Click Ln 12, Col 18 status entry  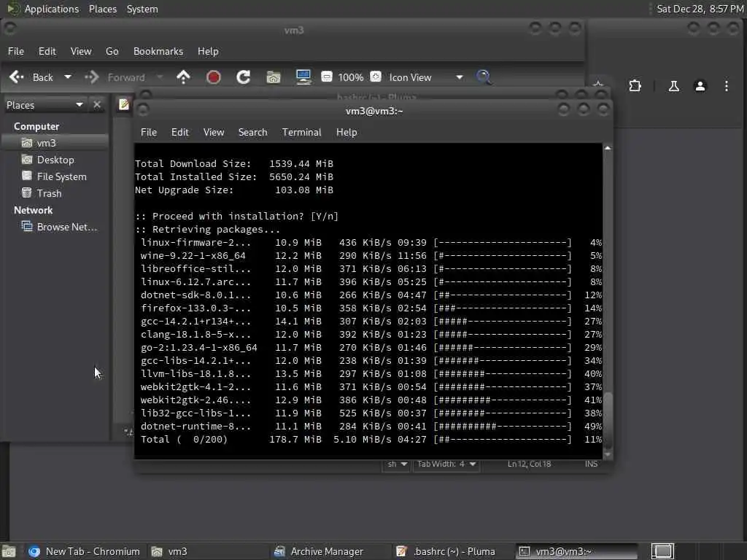pyautogui.click(x=529, y=464)
